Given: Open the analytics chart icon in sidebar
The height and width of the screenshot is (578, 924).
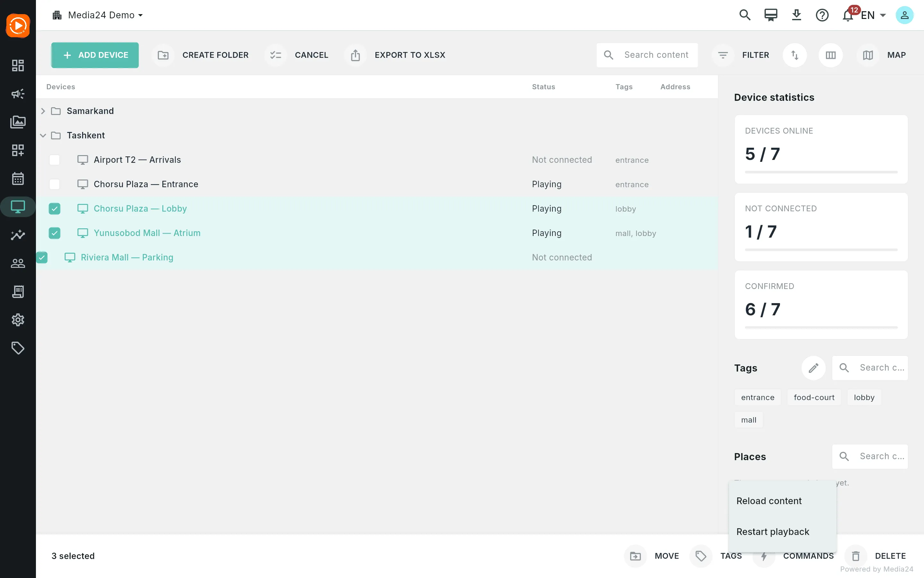Looking at the screenshot, I should point(18,235).
